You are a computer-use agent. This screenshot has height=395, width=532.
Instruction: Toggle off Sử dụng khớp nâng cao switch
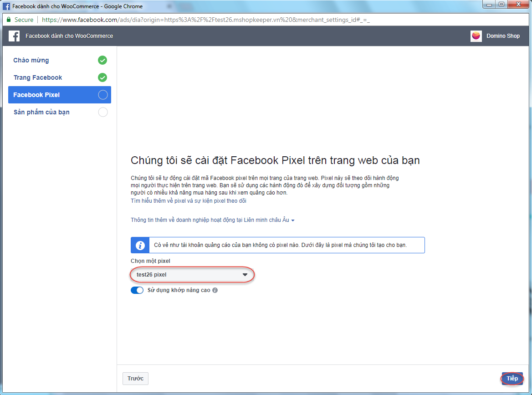(137, 290)
